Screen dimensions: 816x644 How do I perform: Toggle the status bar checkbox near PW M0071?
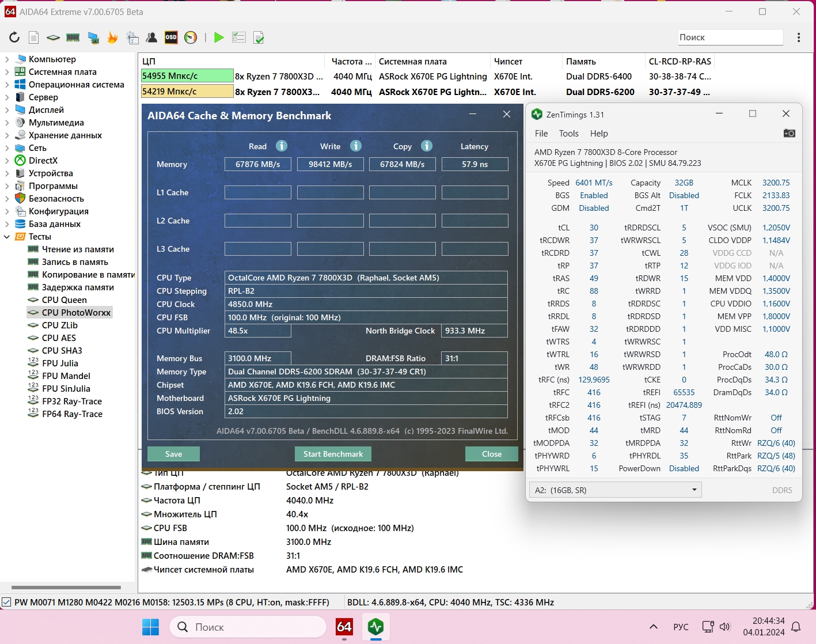click(6, 602)
